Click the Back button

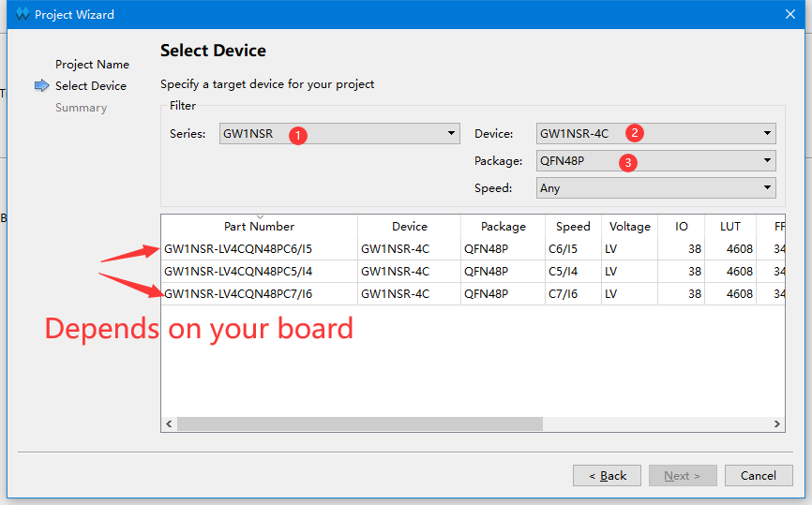click(607, 476)
